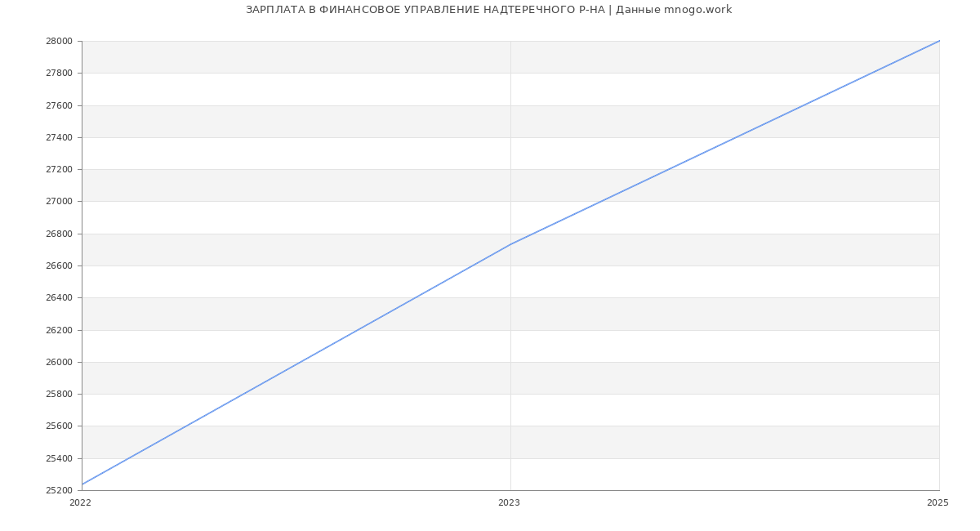Select the 27200 y-axis label
Image resolution: width=980 pixels, height=531 pixels.
(x=59, y=170)
